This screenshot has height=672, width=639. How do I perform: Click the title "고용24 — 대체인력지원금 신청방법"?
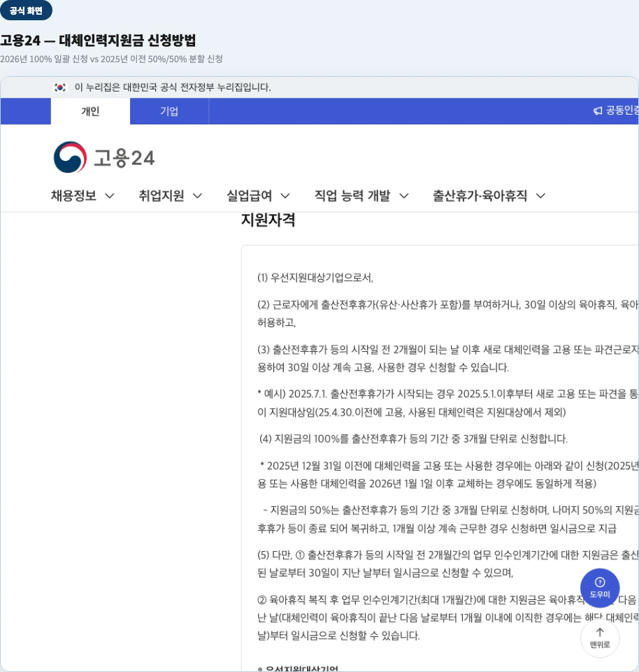[x=98, y=41]
